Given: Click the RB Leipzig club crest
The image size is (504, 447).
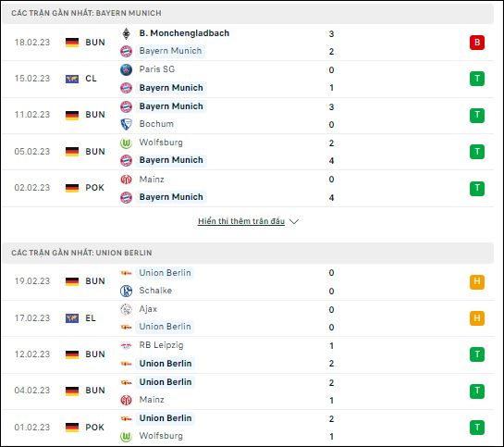Looking at the screenshot, I should [126, 346].
